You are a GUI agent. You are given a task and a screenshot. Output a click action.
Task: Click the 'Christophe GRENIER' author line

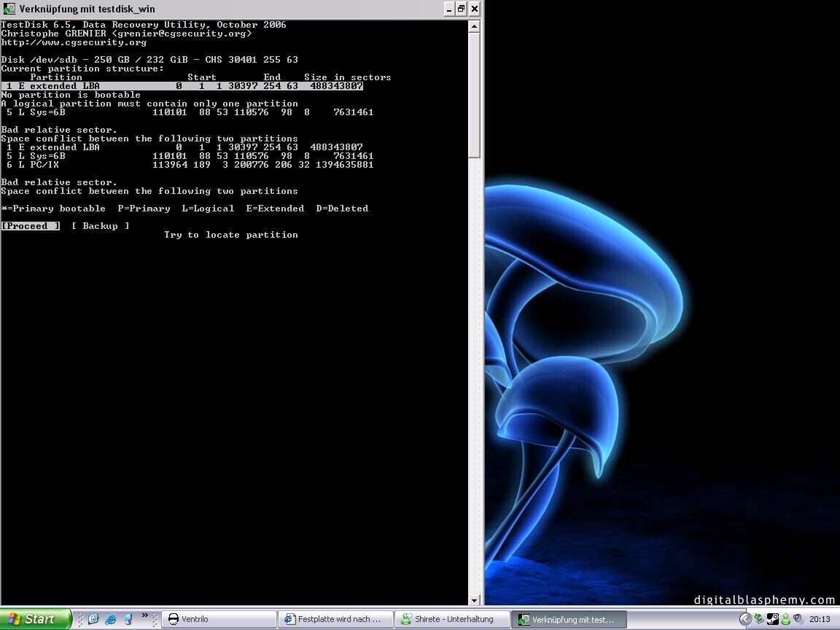coord(126,34)
